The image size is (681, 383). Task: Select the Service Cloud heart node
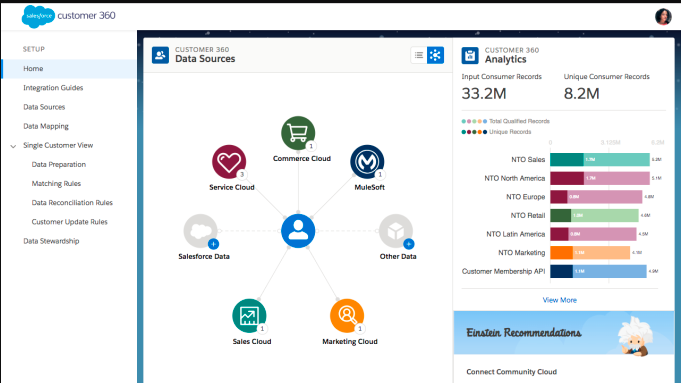[229, 162]
